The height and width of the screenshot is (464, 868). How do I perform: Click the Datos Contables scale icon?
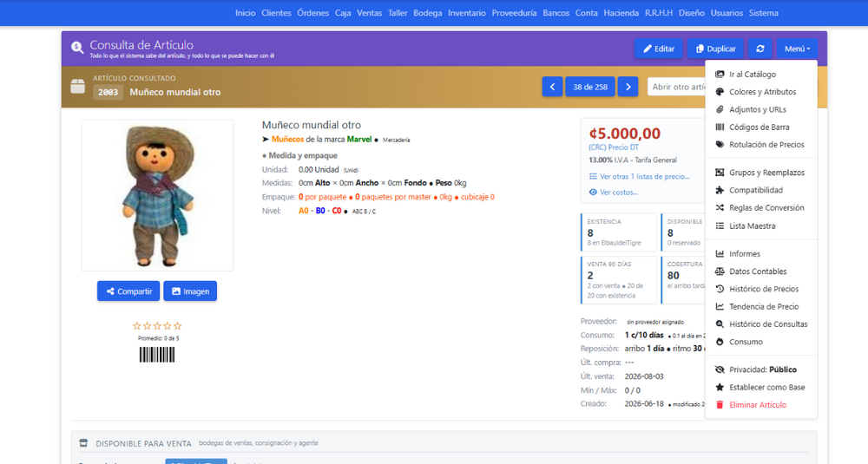coord(720,271)
